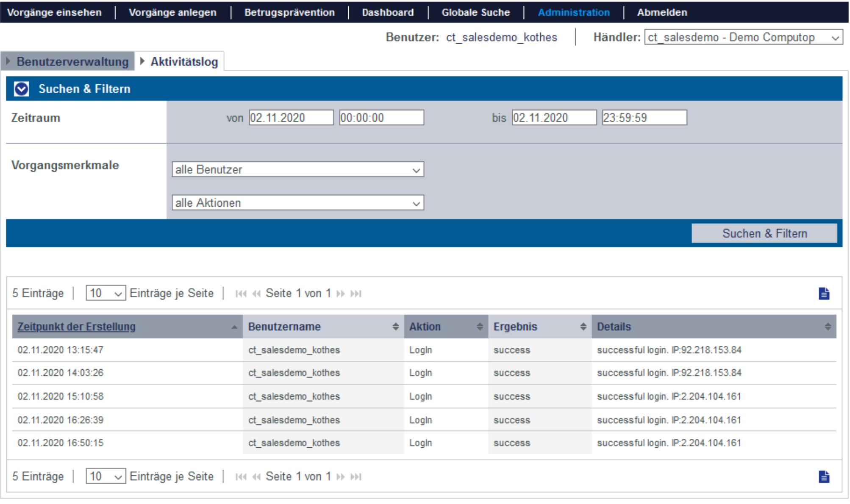The image size is (850, 504).
Task: Click the top export document icon
Action: coord(823,294)
